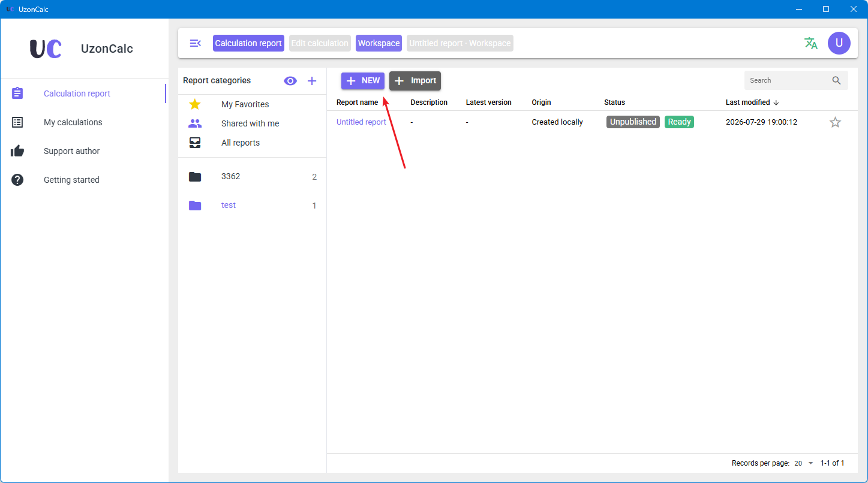Click the Support author thumbs-up icon
The width and height of the screenshot is (868, 483).
tap(17, 151)
